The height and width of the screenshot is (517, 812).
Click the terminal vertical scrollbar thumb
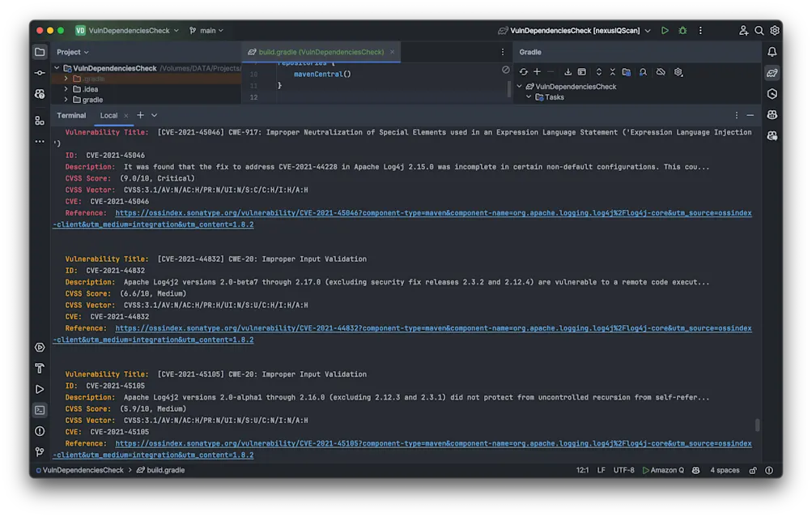pos(758,425)
